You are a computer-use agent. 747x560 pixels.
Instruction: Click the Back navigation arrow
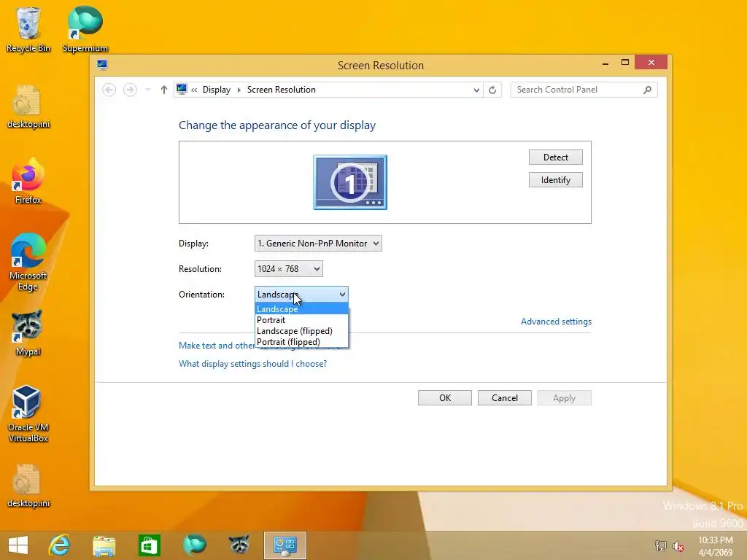109,90
